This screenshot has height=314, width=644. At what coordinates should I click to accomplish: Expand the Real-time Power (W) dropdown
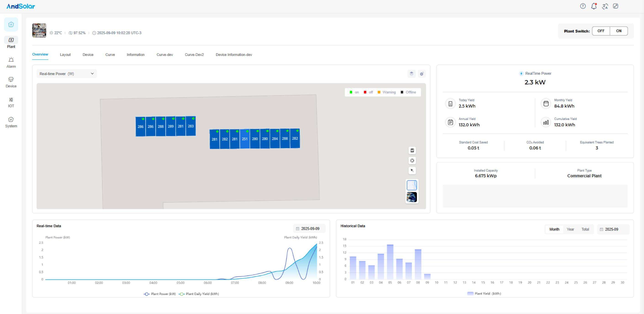[x=66, y=74]
